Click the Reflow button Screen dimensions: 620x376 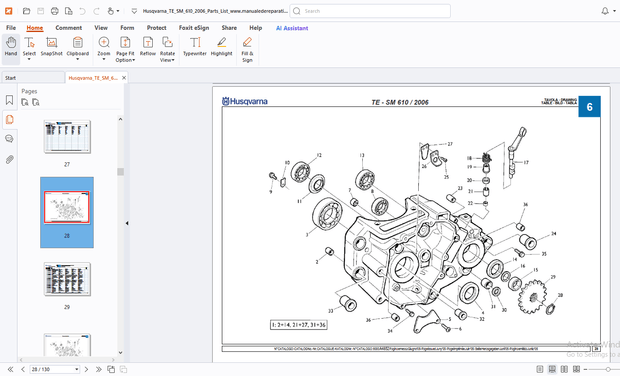147,47
